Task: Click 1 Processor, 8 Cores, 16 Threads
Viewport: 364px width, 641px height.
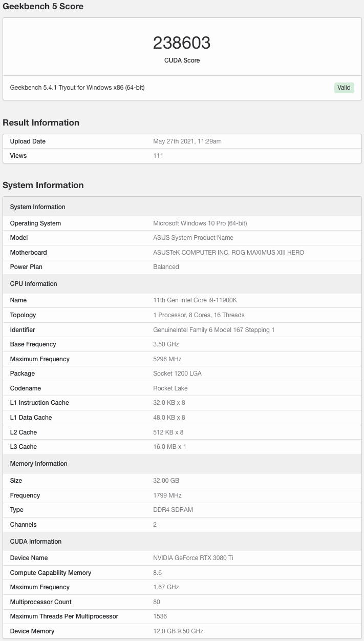Action: (x=199, y=315)
